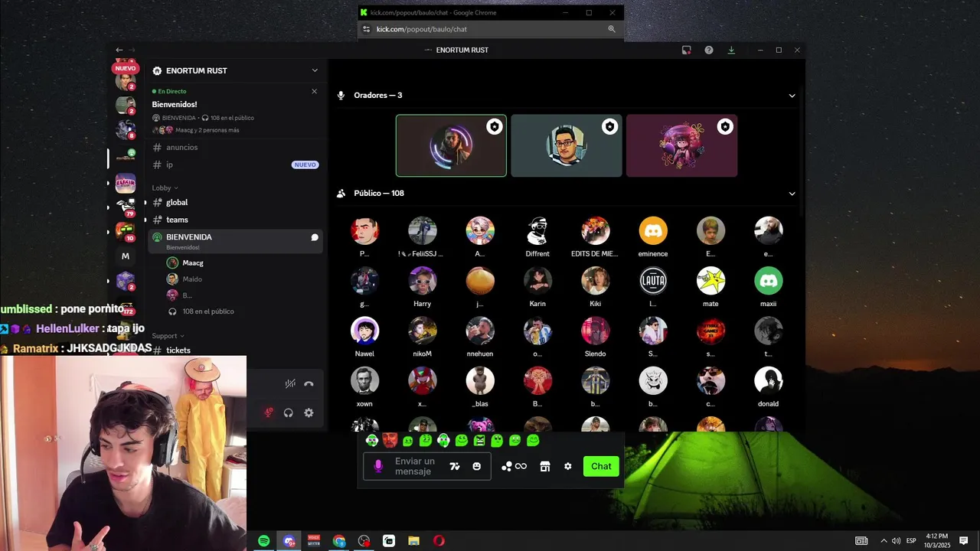Open audience member Karin's avatar
Screen dimensions: 980x551
point(537,281)
